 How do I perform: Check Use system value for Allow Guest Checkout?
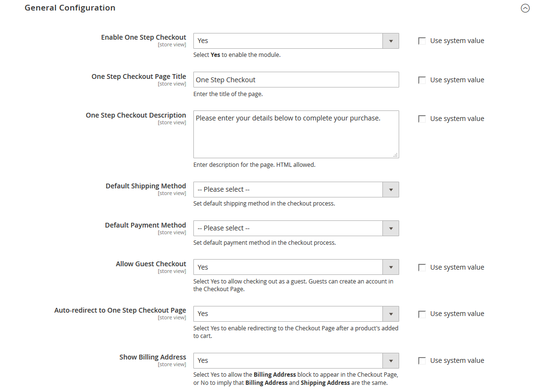tap(422, 268)
